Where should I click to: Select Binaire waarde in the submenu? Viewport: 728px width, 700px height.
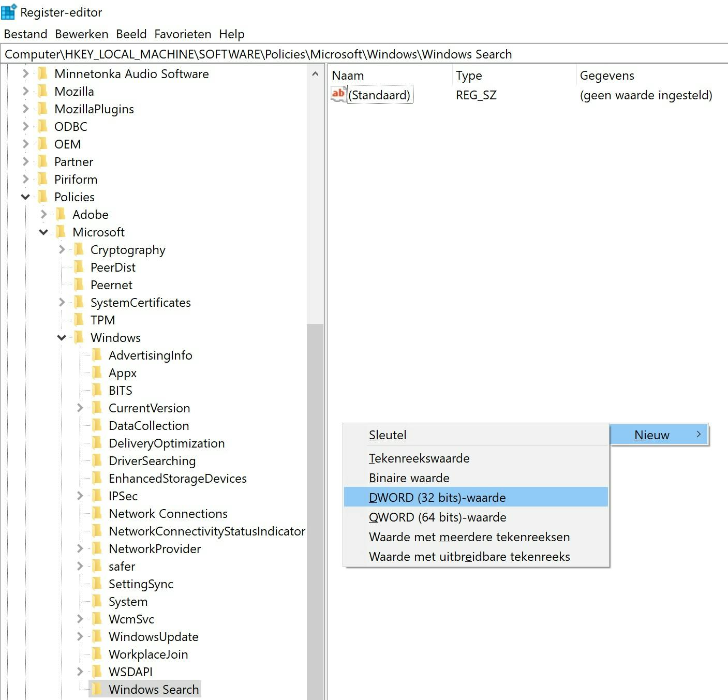pos(476,478)
